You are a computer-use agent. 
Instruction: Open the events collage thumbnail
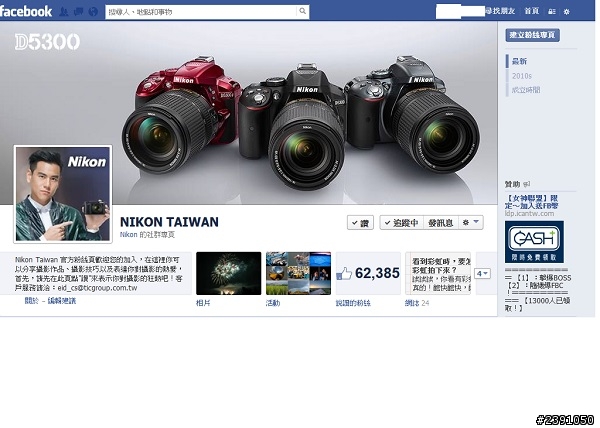[x=298, y=273]
